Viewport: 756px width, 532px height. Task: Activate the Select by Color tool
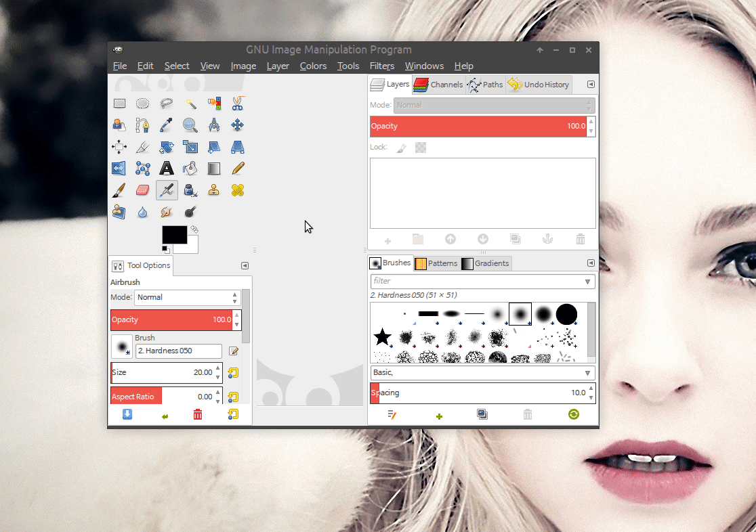214,103
